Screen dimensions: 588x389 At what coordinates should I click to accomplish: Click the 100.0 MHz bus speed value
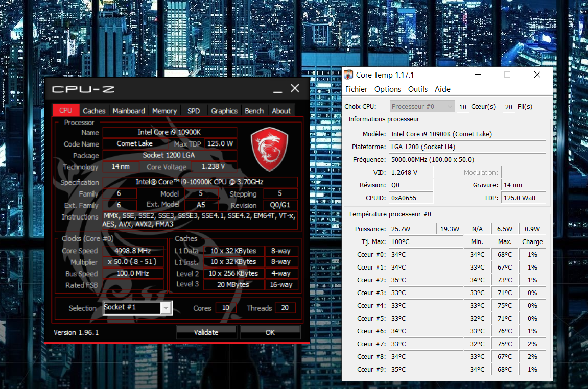[133, 273]
